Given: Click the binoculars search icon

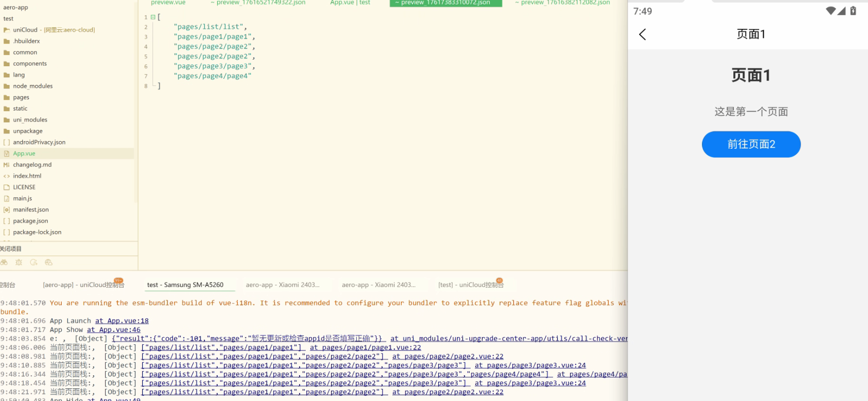Looking at the screenshot, I should tap(4, 262).
